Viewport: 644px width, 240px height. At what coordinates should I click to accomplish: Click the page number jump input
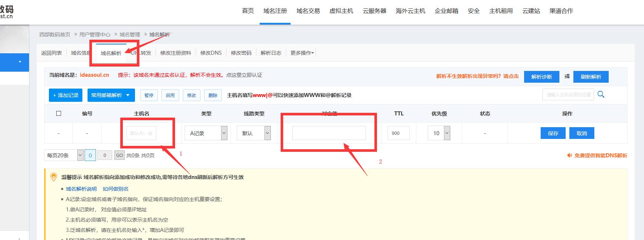pos(105,155)
